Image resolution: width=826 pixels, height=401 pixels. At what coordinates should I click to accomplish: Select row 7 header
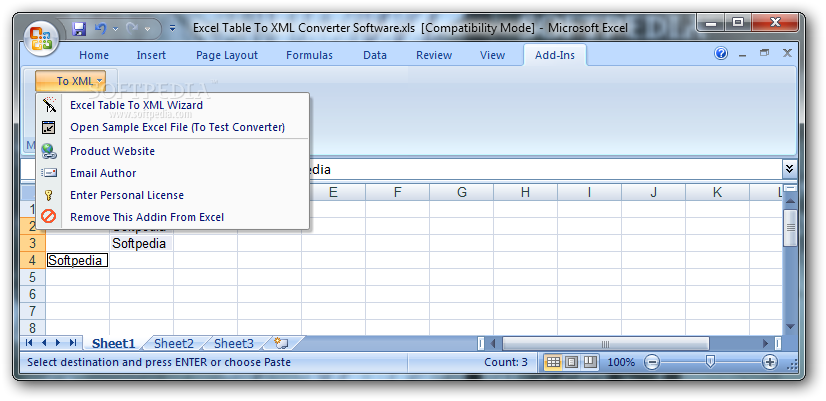33,311
